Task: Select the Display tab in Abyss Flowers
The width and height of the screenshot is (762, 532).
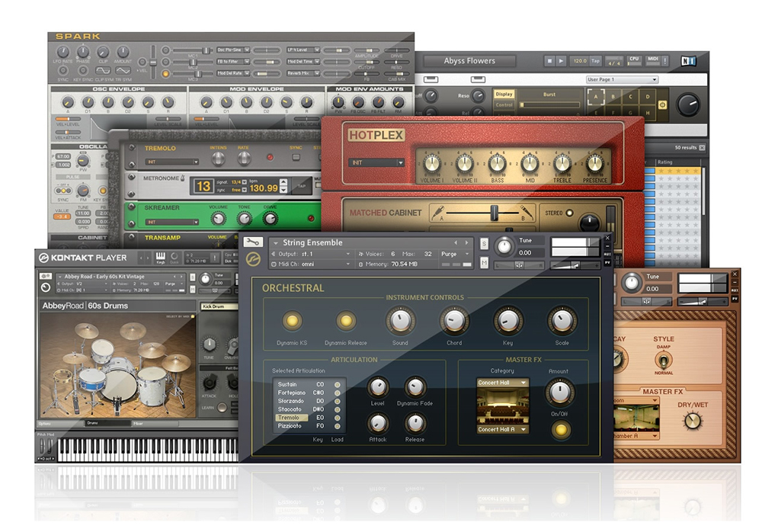Action: 504,95
